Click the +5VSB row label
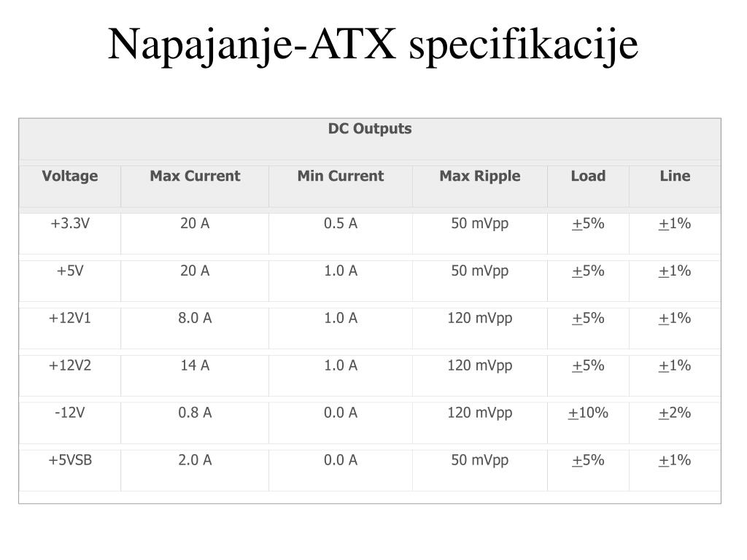Viewport: 747px width, 560px height. (x=70, y=460)
